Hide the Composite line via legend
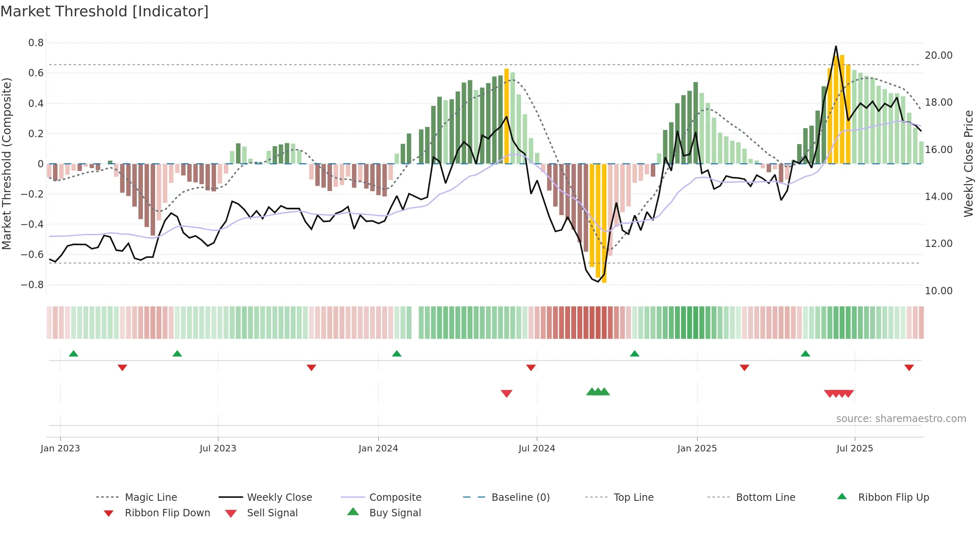 (381, 497)
